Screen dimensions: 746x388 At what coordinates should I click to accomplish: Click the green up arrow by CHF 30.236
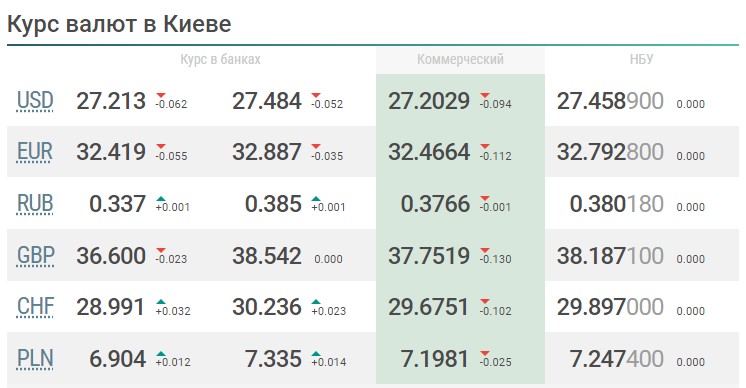(x=316, y=302)
